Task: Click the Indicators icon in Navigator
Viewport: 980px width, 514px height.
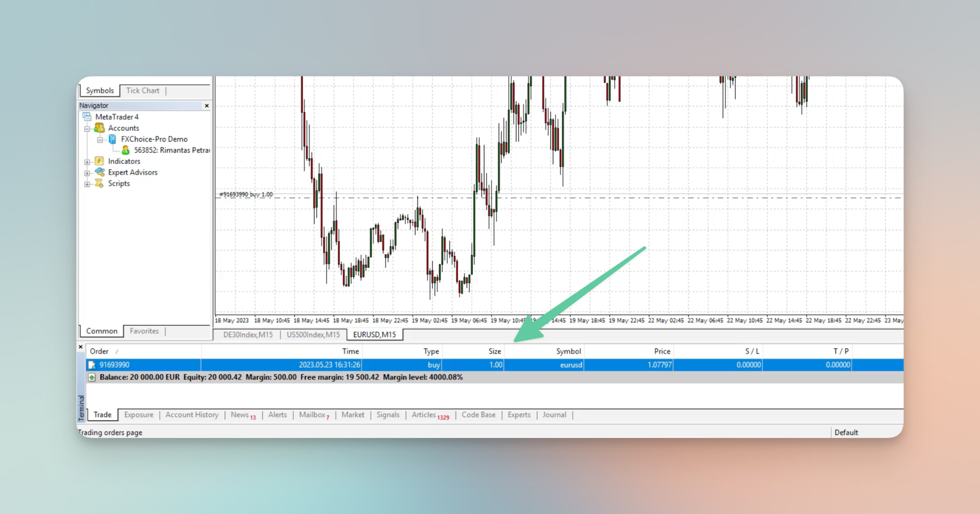Action: 100,161
